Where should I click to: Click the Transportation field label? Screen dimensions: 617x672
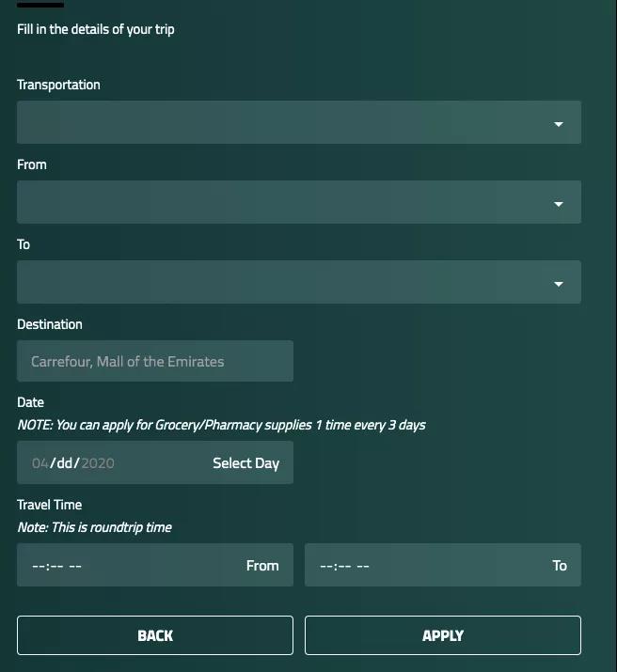(58, 85)
